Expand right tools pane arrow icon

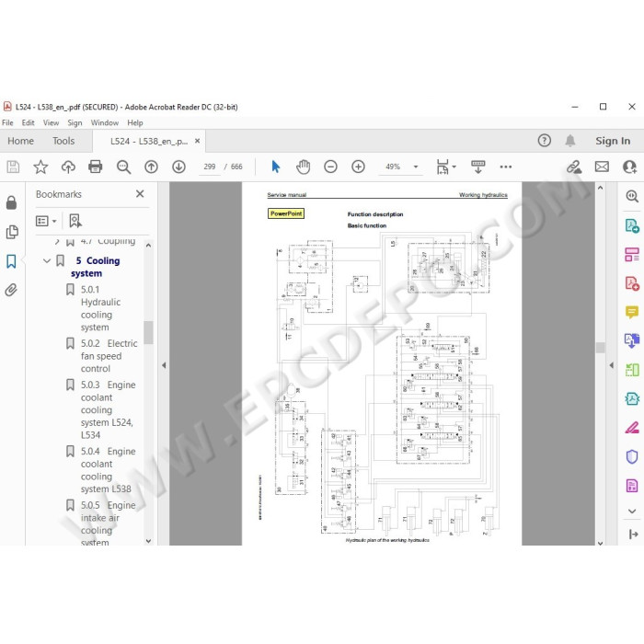633,535
